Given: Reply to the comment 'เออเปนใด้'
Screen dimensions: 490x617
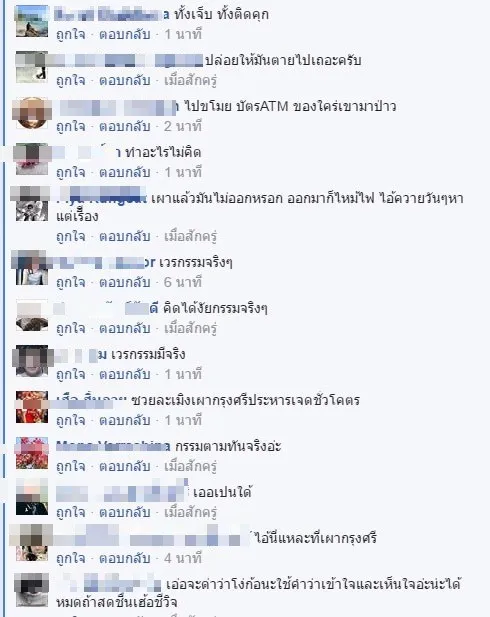Looking at the screenshot, I should click(x=124, y=513).
